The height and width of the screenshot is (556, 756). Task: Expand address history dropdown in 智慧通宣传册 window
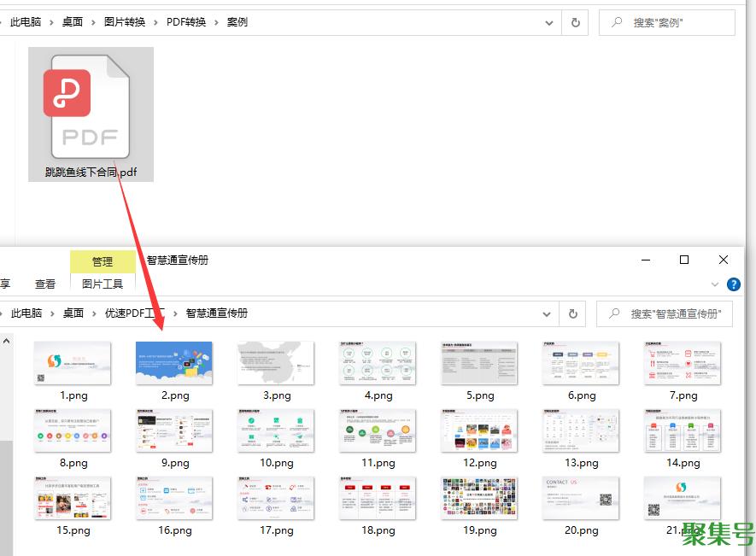click(547, 313)
